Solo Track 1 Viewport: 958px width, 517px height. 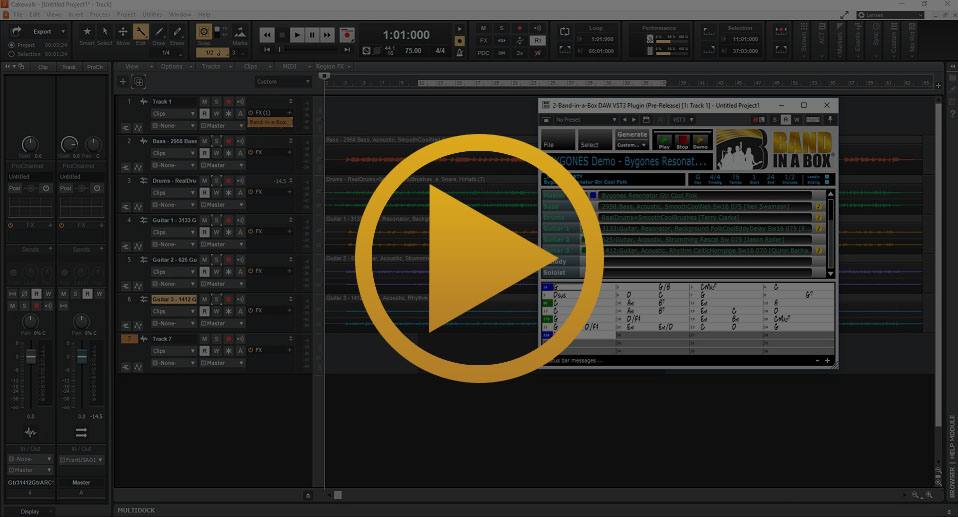click(x=216, y=101)
